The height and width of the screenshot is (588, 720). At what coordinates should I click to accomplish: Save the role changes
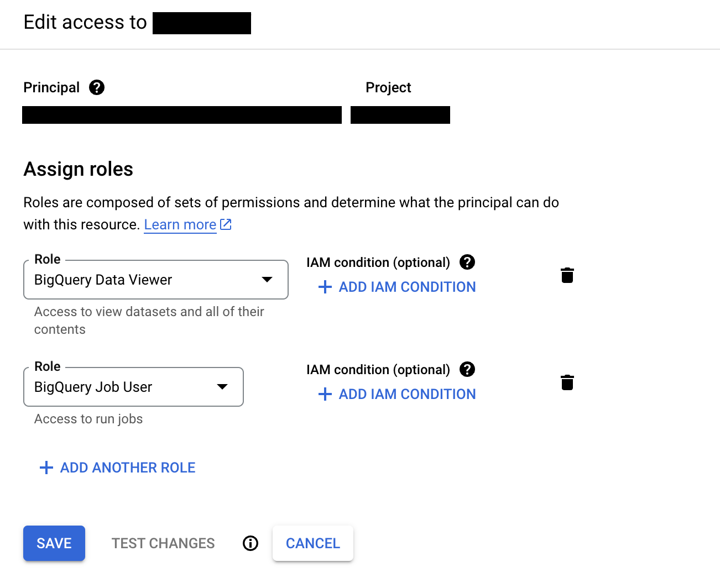[54, 543]
